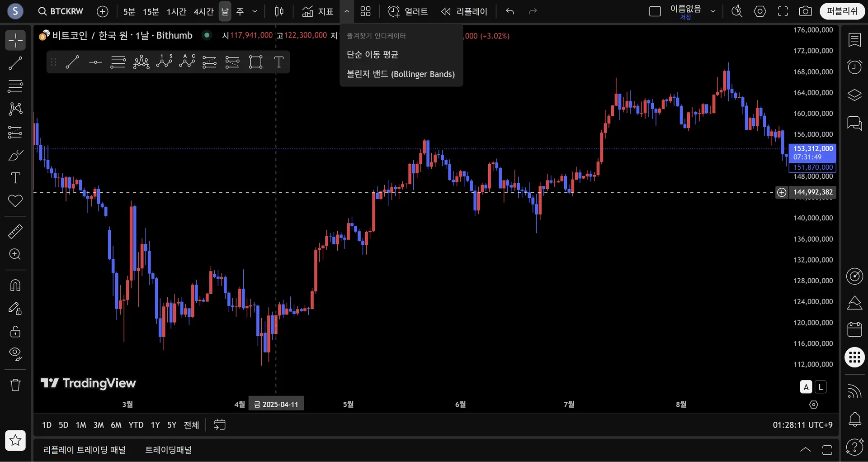868x462 pixels.
Task: Switch the interval to 15분
Action: point(151,11)
